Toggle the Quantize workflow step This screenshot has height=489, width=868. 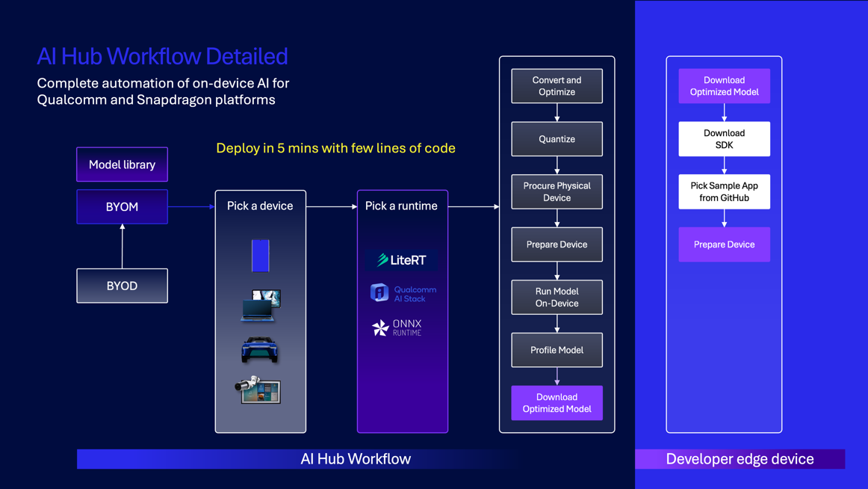557,138
